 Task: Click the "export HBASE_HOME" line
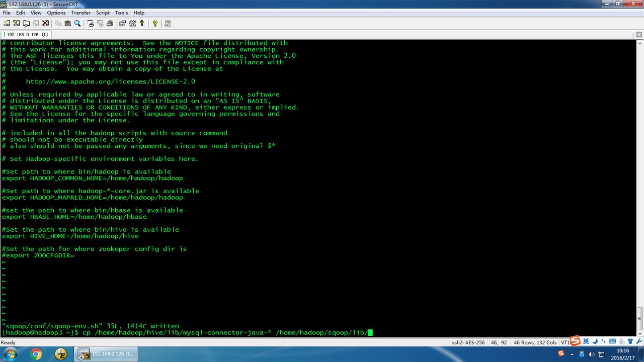(74, 217)
